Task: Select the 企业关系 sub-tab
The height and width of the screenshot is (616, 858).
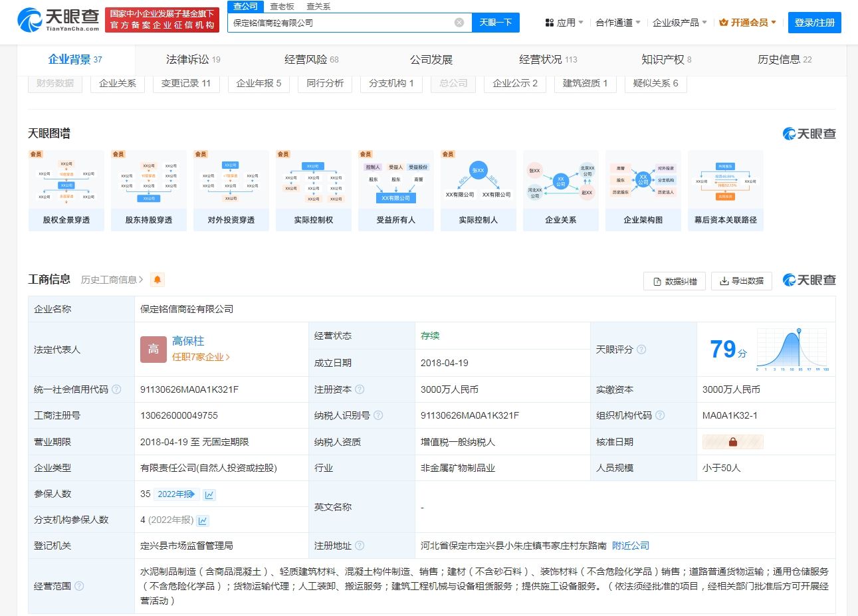Action: pyautogui.click(x=118, y=83)
